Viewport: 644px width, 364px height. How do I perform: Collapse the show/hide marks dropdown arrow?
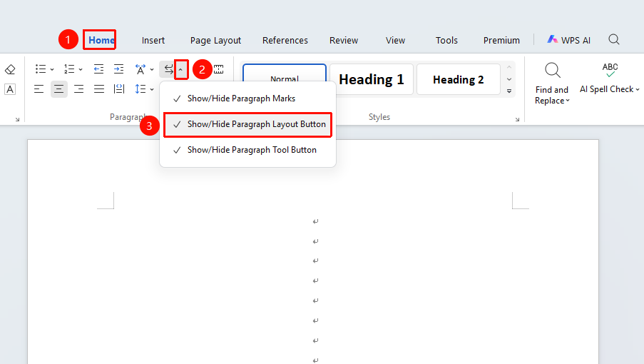tap(180, 70)
